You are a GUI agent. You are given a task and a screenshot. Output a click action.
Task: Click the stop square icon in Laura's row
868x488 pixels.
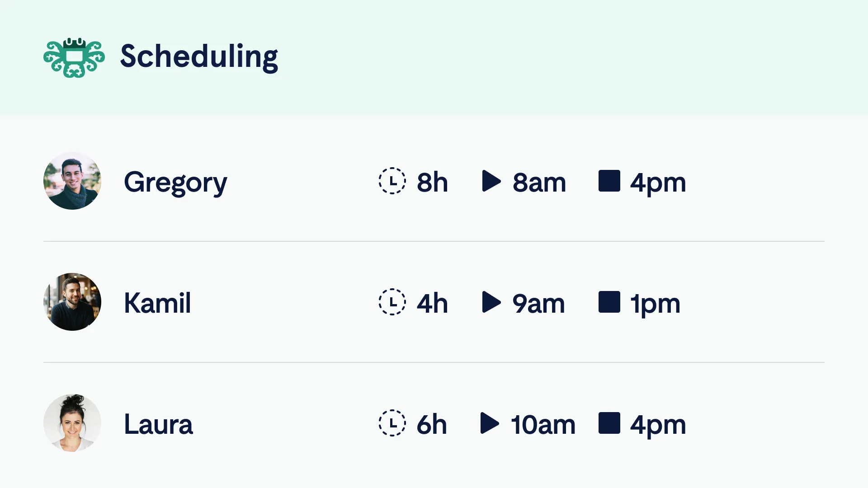click(609, 423)
